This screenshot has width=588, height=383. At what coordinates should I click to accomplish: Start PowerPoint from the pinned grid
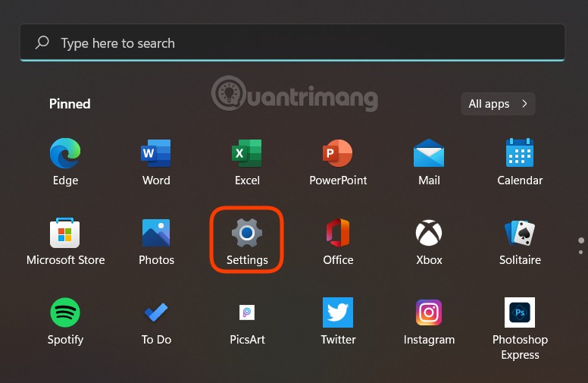[338, 153]
